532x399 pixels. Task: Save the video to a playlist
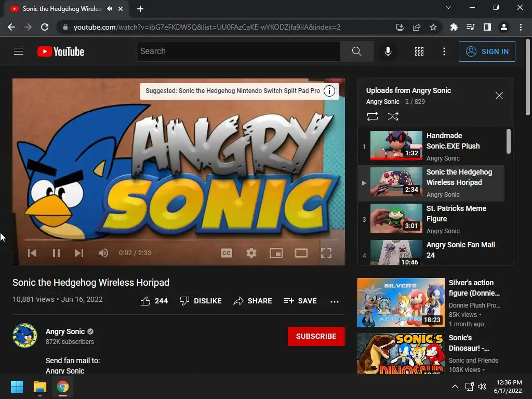300,301
